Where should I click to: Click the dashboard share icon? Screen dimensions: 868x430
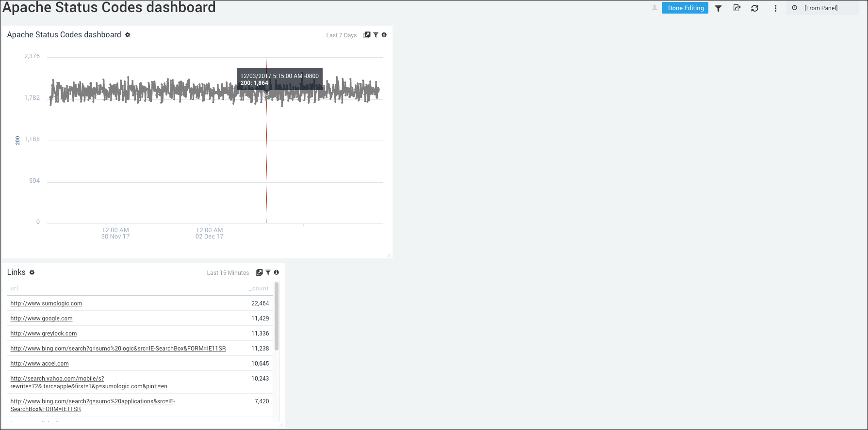click(x=737, y=8)
